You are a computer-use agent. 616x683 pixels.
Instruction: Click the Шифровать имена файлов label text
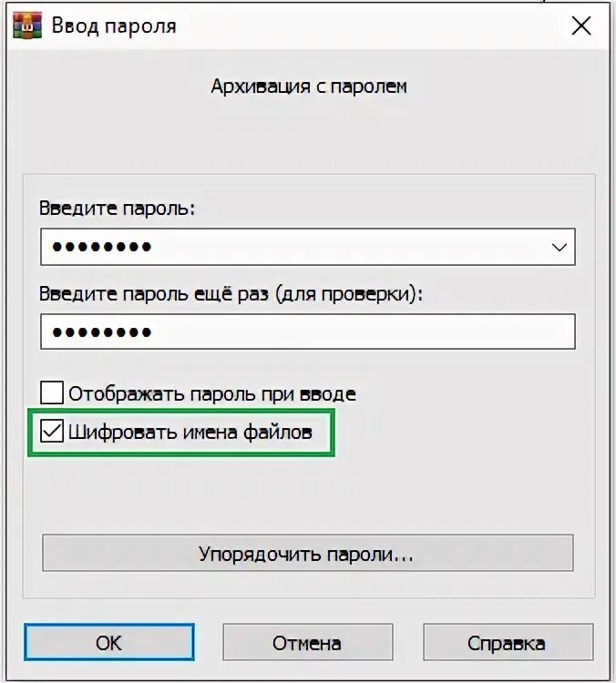[190, 433]
